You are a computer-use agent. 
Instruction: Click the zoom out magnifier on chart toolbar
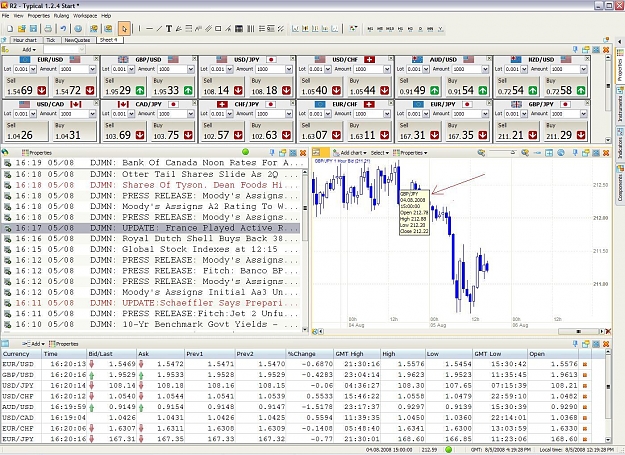tap(482, 153)
